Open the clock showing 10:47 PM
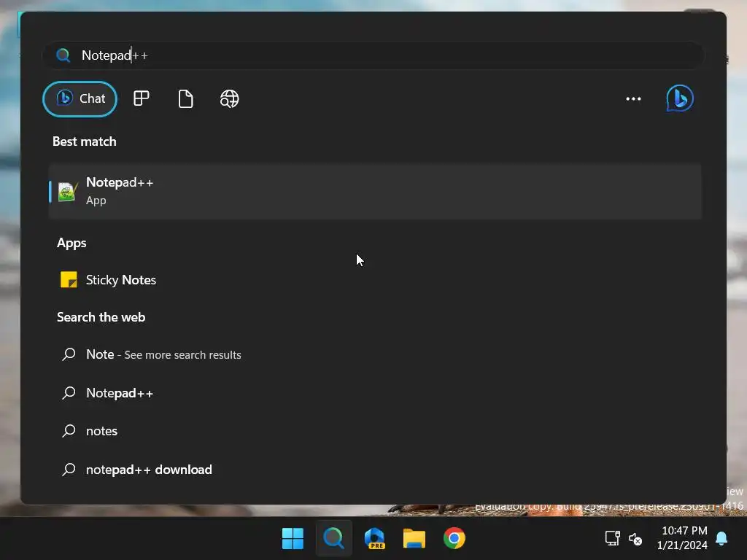747x560 pixels. pos(684,538)
